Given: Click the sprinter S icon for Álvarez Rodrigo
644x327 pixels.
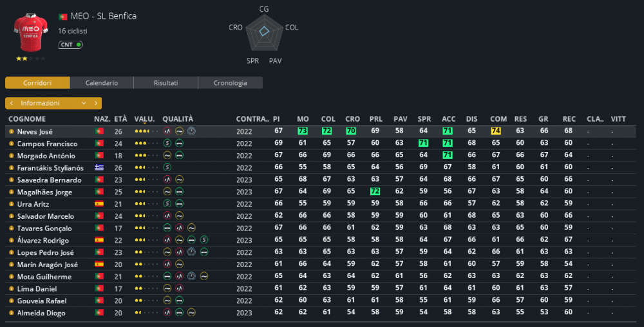Looking at the screenshot, I should (x=204, y=240).
